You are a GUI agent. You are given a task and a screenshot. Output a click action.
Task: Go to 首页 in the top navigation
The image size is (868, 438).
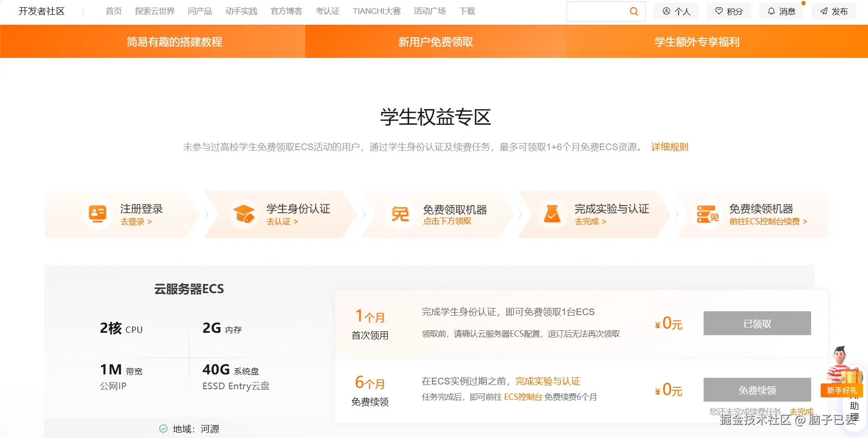[114, 11]
